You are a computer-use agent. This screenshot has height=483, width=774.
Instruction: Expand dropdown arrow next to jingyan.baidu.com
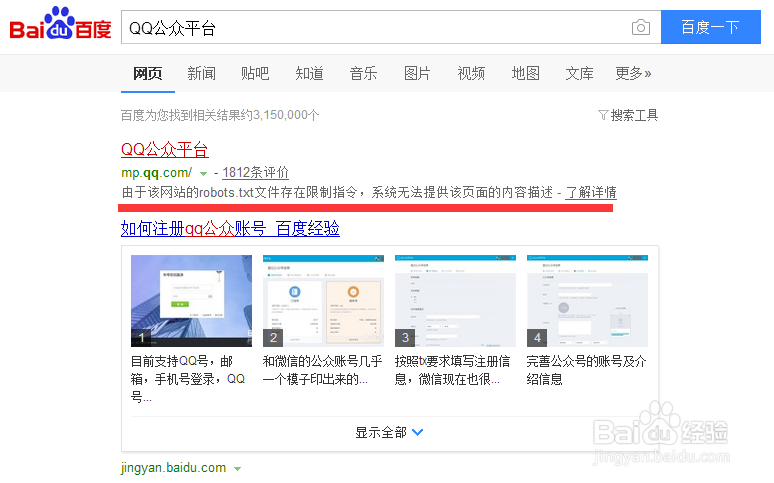[237, 469]
